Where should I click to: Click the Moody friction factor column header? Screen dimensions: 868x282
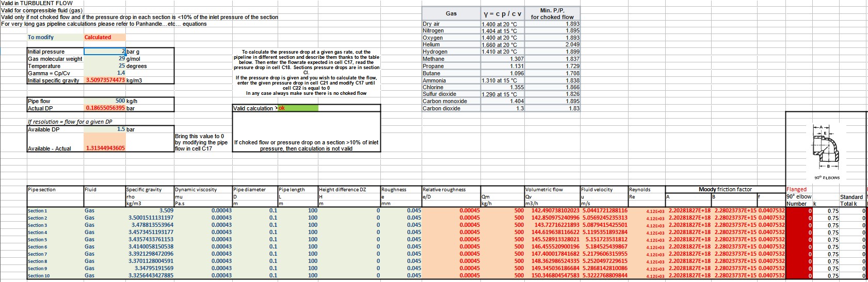pyautogui.click(x=725, y=190)
